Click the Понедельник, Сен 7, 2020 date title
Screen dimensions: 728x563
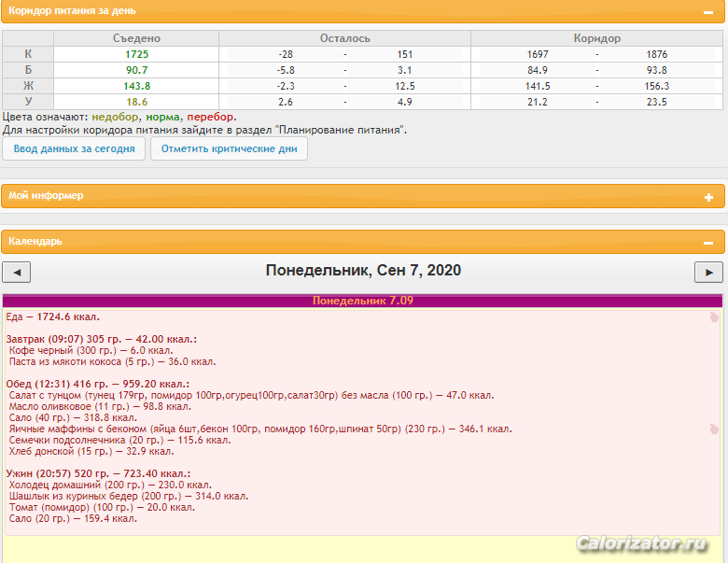click(x=363, y=271)
